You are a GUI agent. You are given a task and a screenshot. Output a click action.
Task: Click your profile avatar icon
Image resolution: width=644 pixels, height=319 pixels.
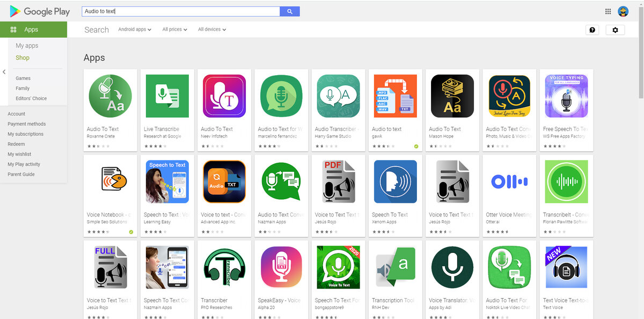[623, 11]
